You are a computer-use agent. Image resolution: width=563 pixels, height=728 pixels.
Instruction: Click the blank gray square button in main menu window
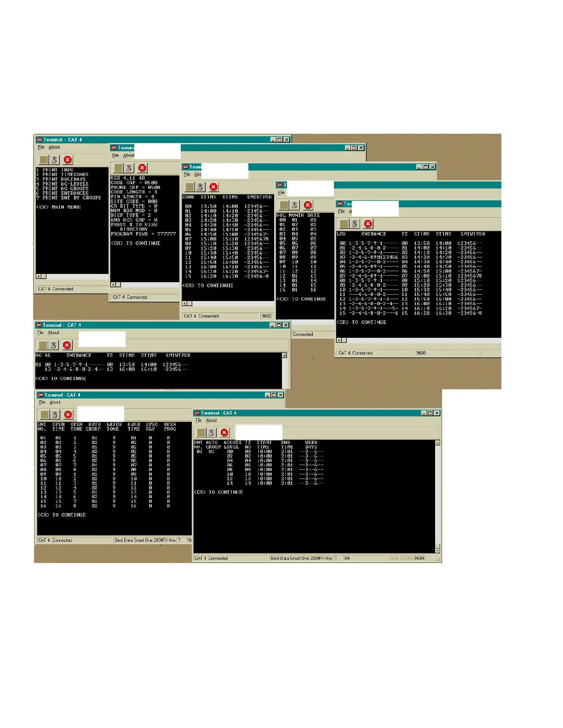[x=44, y=159]
